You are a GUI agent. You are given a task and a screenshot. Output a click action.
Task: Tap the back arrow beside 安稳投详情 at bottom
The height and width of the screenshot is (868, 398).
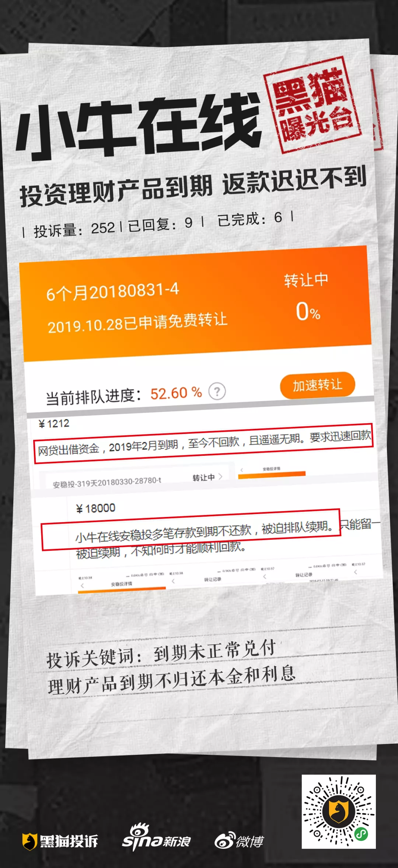pos(83,585)
